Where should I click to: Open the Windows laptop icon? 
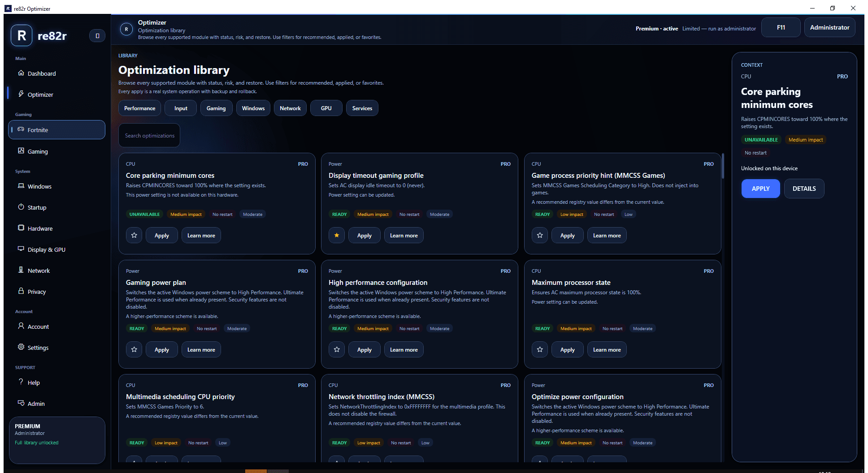21,186
